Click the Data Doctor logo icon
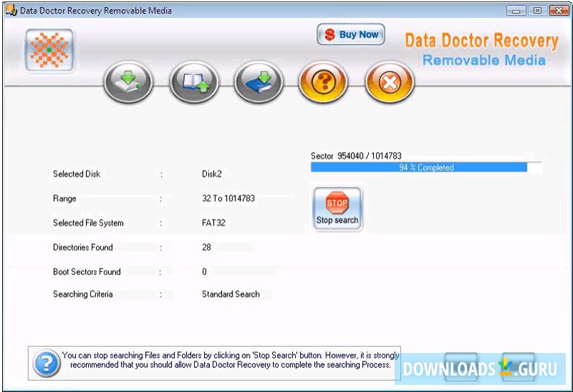 [x=49, y=50]
